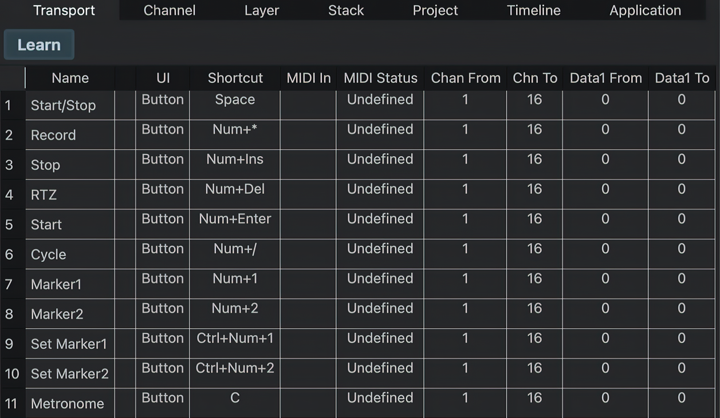Click the Learn button

click(x=39, y=45)
